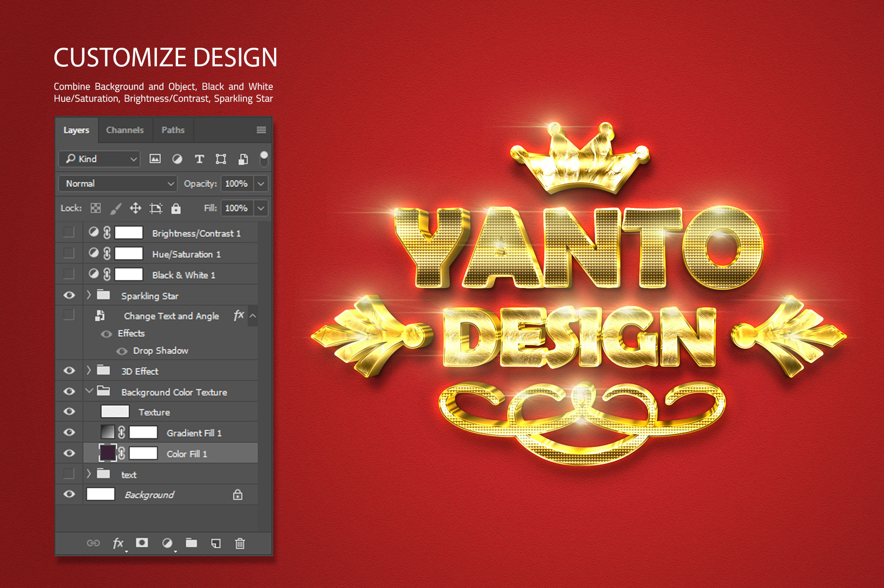Viewport: 884px width, 588px height.
Task: Click the add layer mask icon
Action: 142,542
